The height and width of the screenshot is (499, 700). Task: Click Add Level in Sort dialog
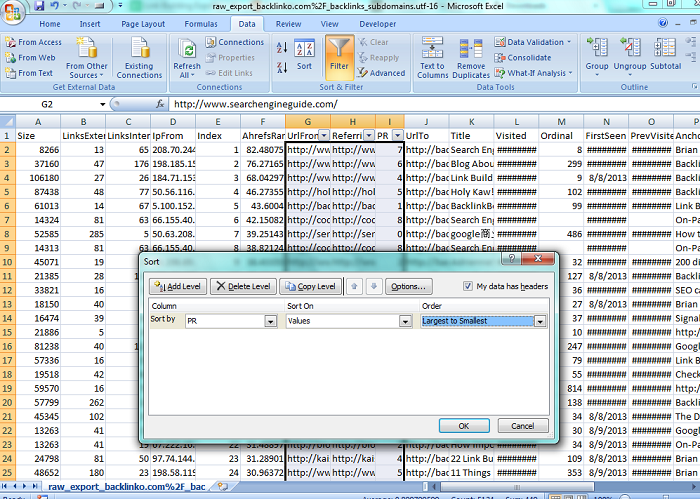point(178,286)
